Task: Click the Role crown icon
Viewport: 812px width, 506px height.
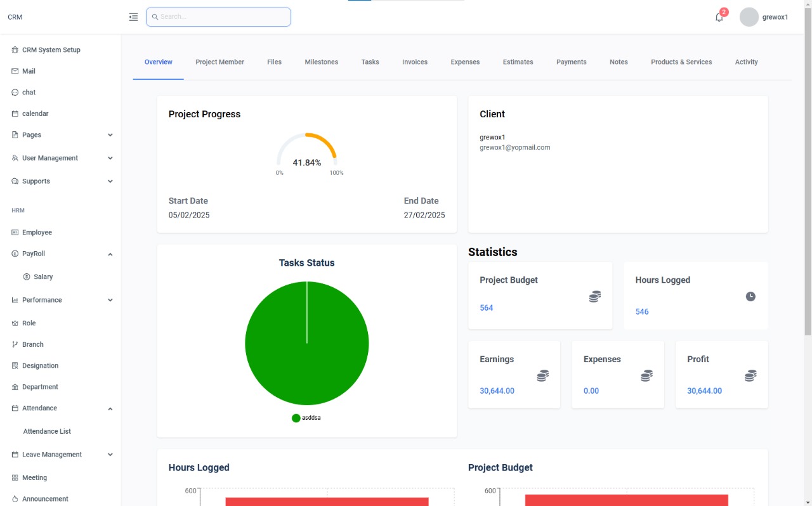Action: 15,323
